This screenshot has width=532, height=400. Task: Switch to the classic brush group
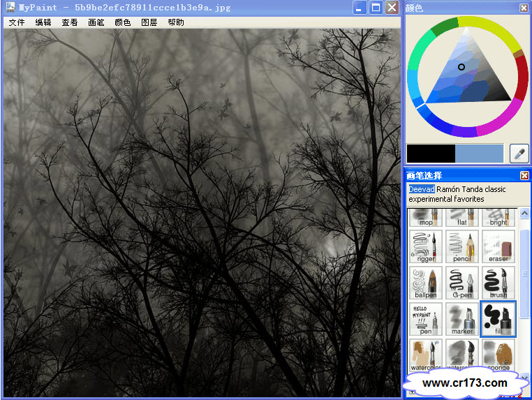[495, 189]
